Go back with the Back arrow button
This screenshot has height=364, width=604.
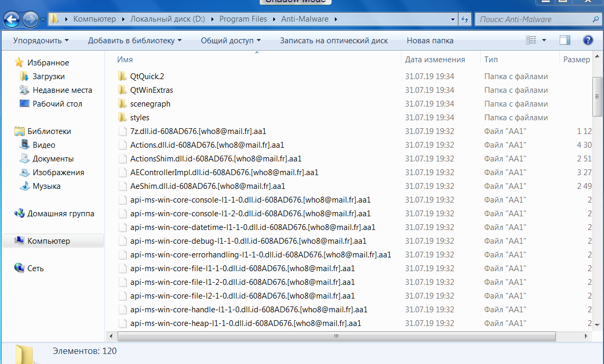tap(12, 20)
